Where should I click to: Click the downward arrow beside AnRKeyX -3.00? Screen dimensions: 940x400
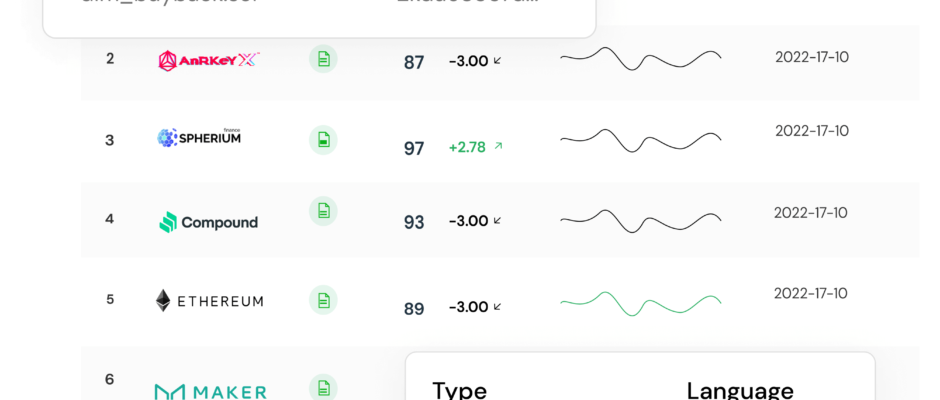(497, 61)
